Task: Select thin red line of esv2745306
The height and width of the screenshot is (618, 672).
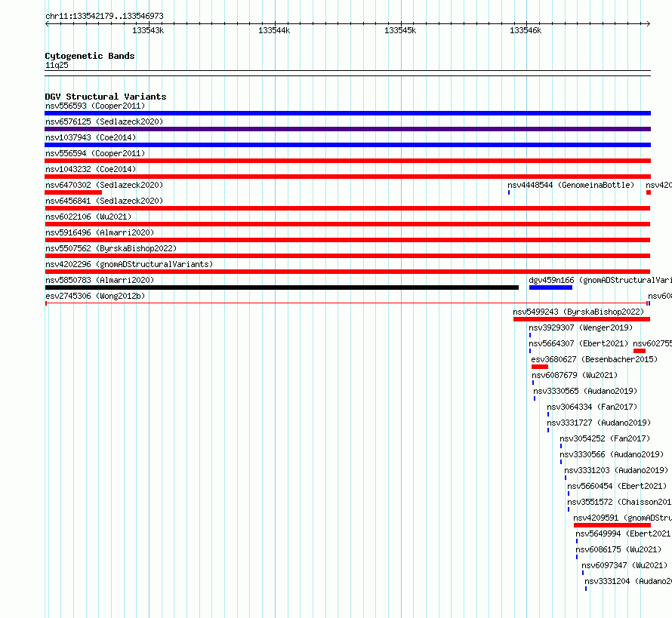Action: tap(347, 303)
